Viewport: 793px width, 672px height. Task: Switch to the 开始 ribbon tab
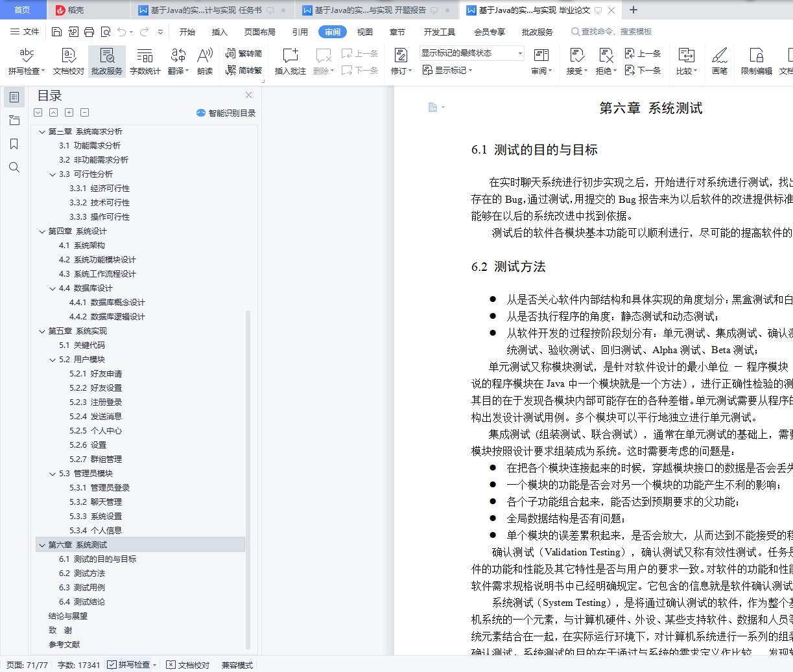tap(187, 32)
